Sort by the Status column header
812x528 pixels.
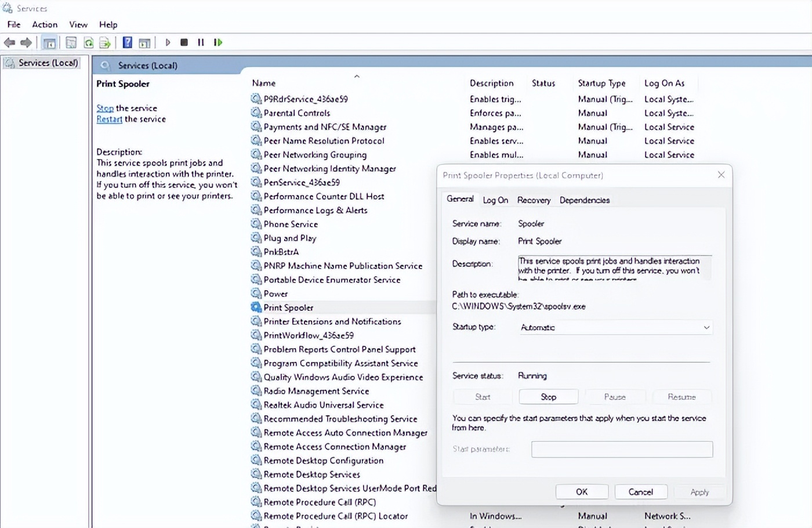[x=543, y=83]
